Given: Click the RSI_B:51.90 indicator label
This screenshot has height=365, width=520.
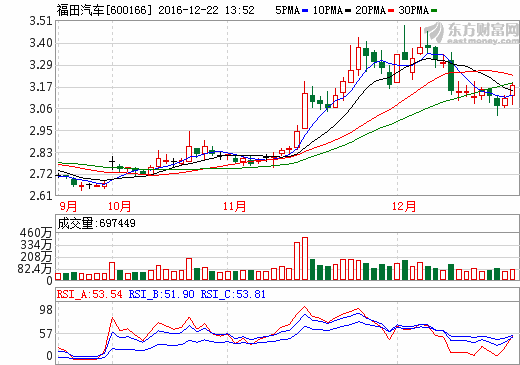Looking at the screenshot, I should click(x=162, y=295).
